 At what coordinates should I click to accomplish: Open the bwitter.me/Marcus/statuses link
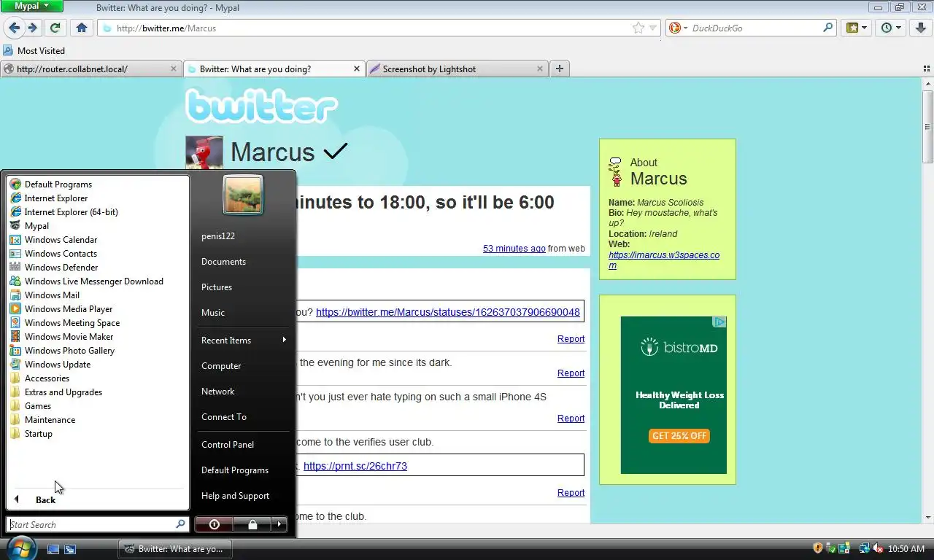click(448, 312)
